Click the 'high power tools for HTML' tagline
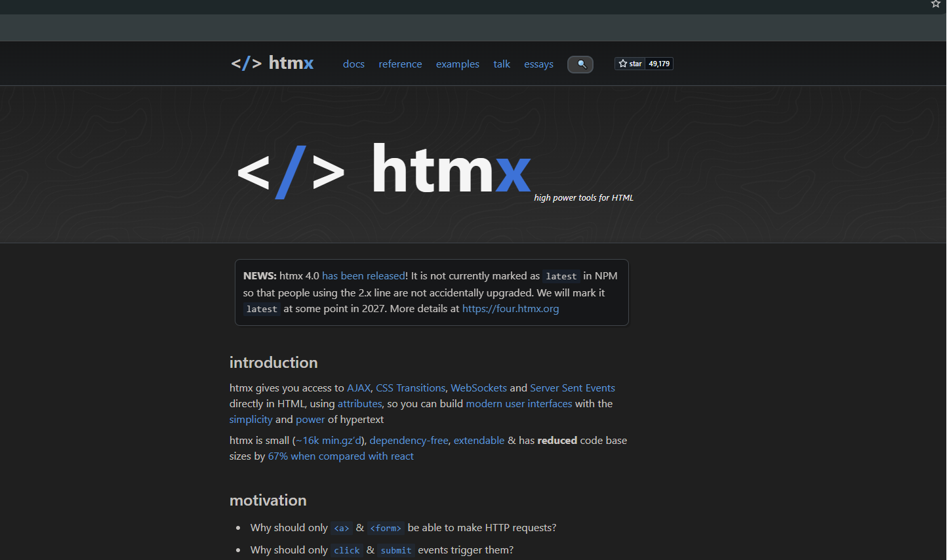 (x=584, y=198)
